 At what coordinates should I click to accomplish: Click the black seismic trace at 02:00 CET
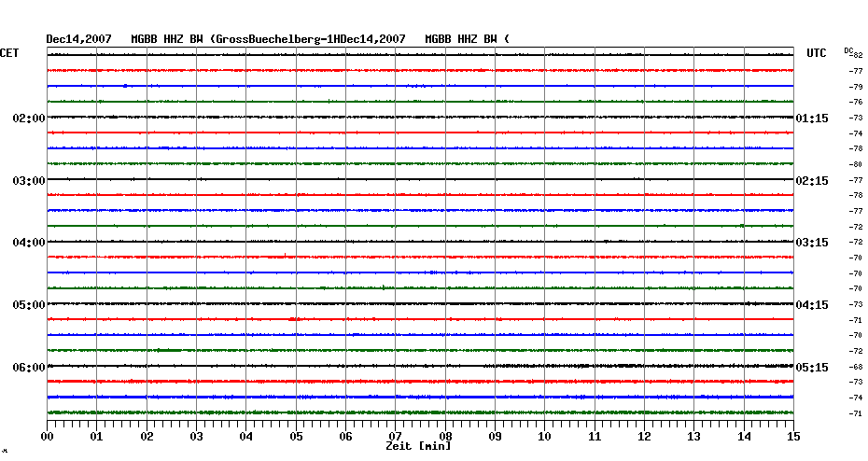click(x=420, y=117)
